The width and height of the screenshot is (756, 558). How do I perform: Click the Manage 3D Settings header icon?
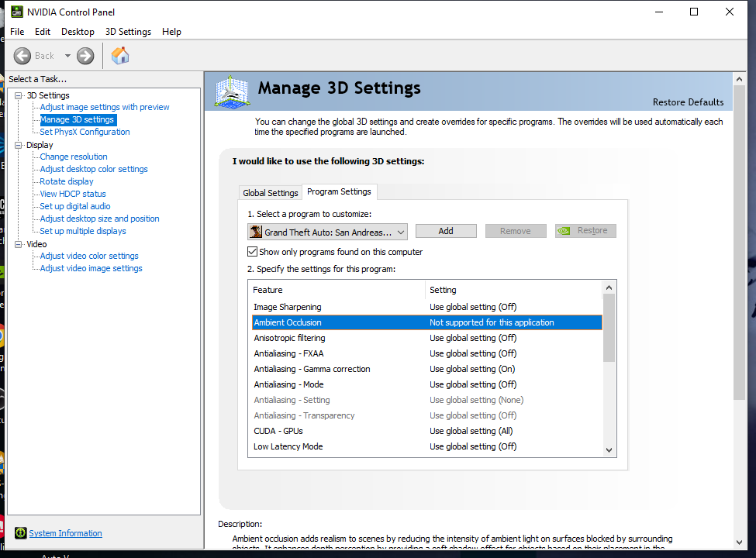pyautogui.click(x=232, y=91)
